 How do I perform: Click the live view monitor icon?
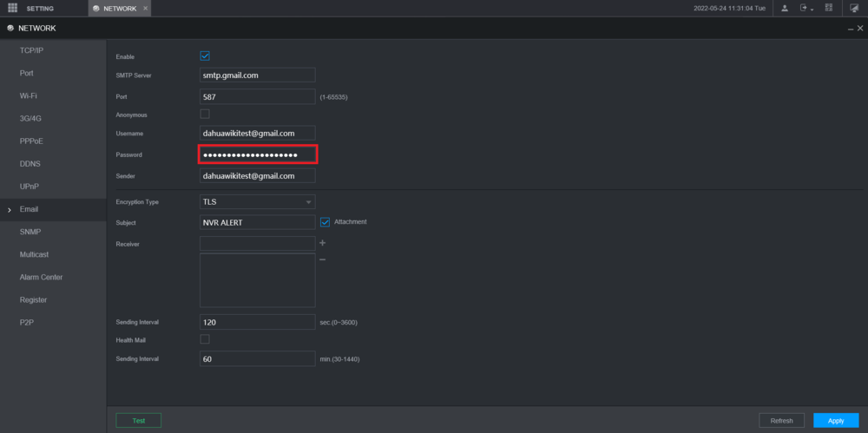(853, 8)
